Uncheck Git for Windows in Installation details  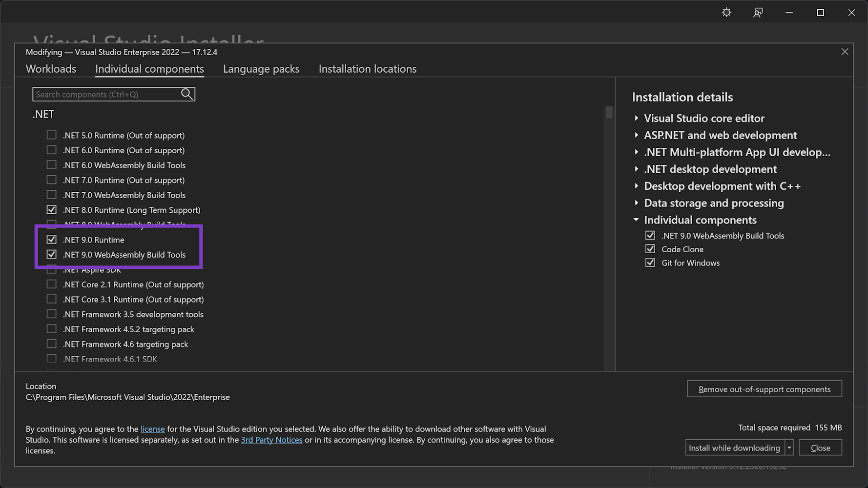[x=650, y=263]
